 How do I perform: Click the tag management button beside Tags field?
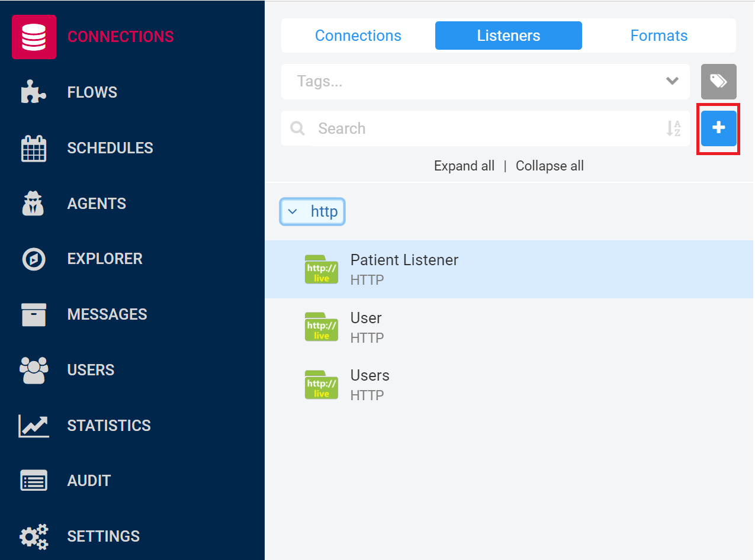coord(718,81)
